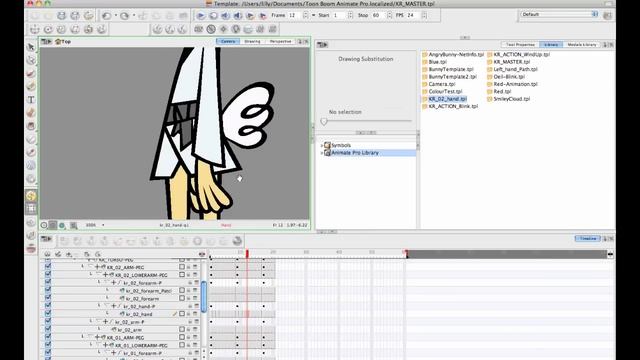Click the grid icon in tools palette
Screen dimensions: 640x360
tap(31, 209)
